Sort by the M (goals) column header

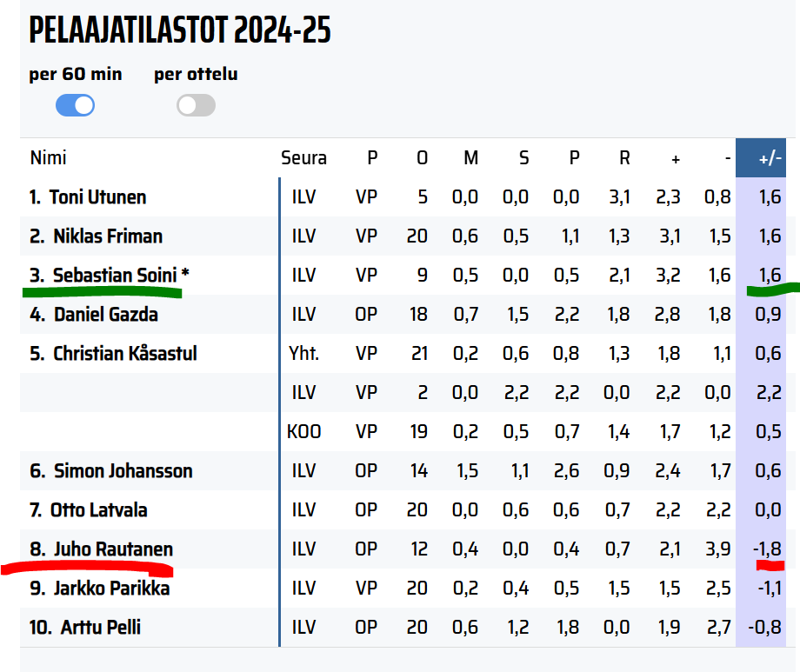[470, 158]
